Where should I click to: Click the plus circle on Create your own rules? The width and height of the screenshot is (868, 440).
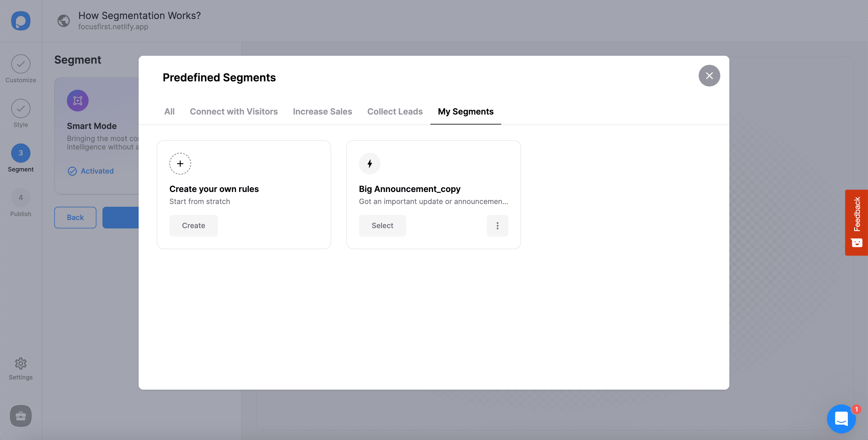(x=180, y=163)
